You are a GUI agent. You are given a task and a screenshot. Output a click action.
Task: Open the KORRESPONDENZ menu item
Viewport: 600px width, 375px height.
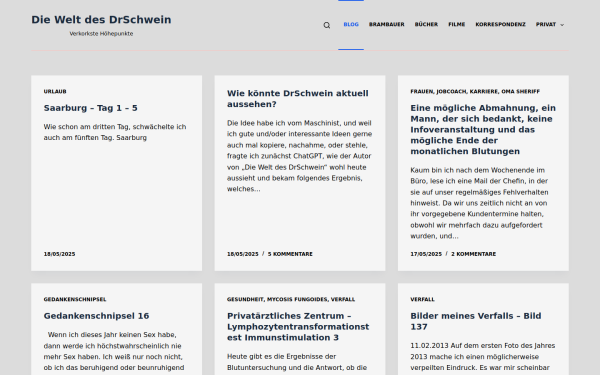tap(501, 24)
